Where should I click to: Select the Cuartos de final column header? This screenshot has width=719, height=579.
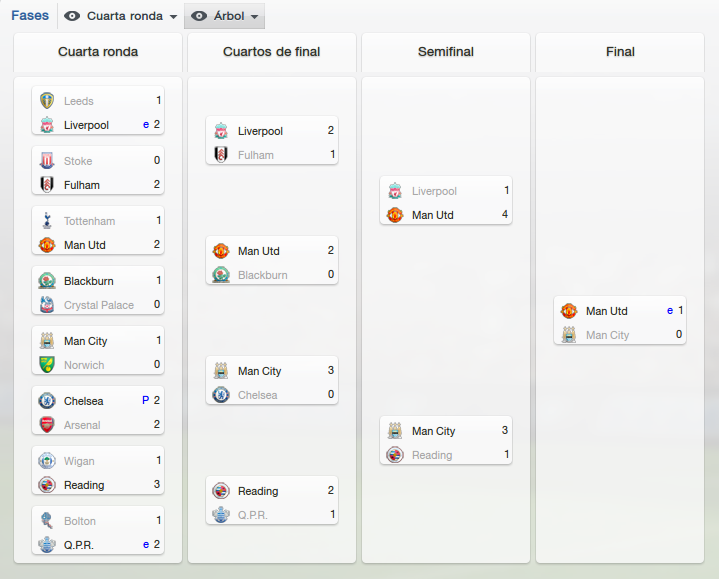coord(271,52)
